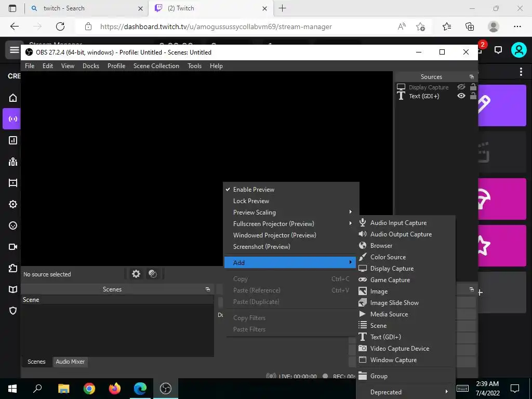Select Text (GDI+) in the Add submenu
This screenshot has height=399, width=532.
point(405,337)
